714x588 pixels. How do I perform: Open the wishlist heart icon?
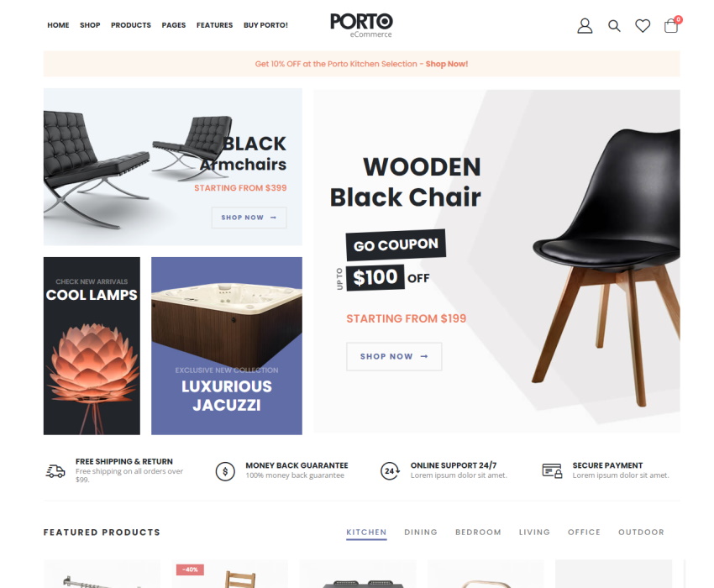[x=643, y=26]
